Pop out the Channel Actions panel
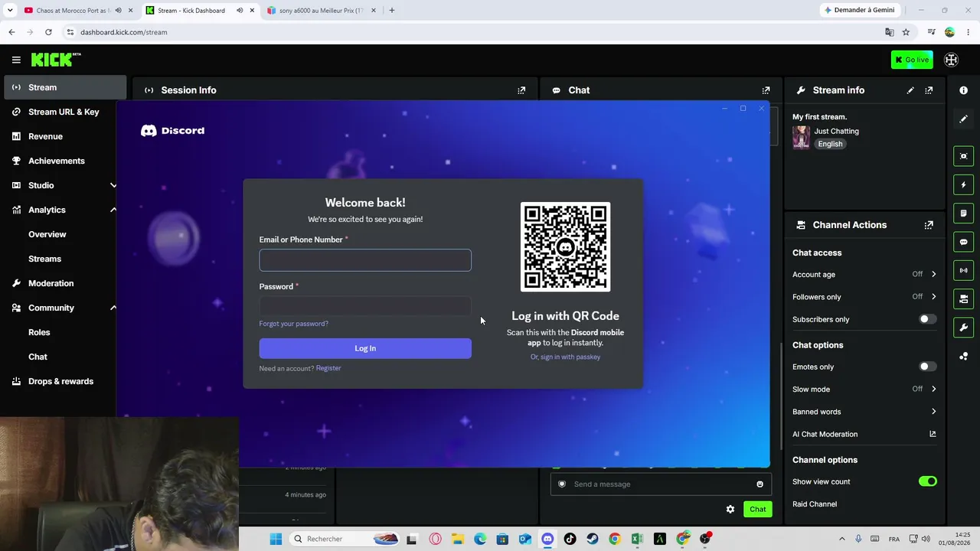This screenshot has width=980, height=551. pyautogui.click(x=929, y=225)
